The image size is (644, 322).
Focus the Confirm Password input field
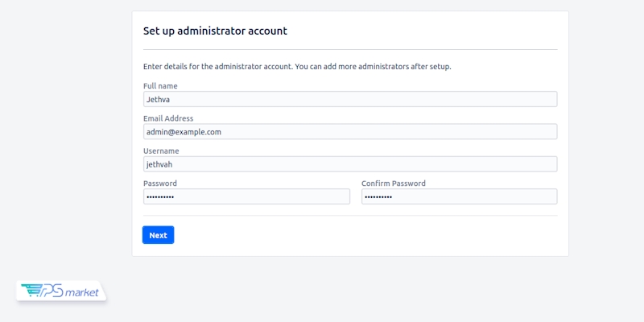pos(459,196)
